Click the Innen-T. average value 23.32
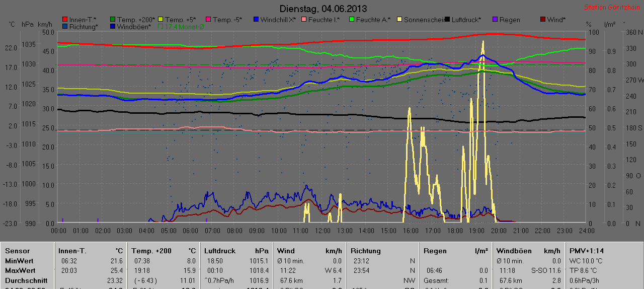The width and height of the screenshot is (644, 289). [115, 280]
